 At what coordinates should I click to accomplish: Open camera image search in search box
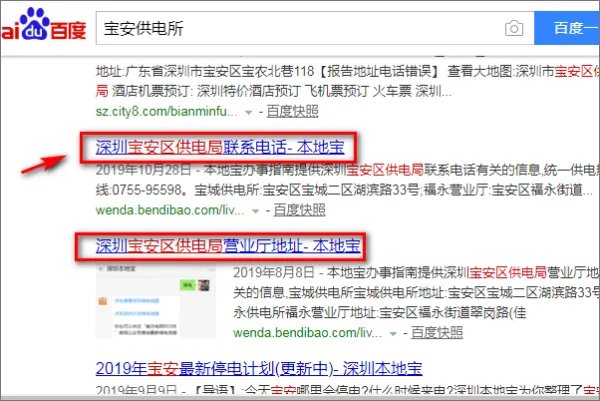click(x=514, y=28)
